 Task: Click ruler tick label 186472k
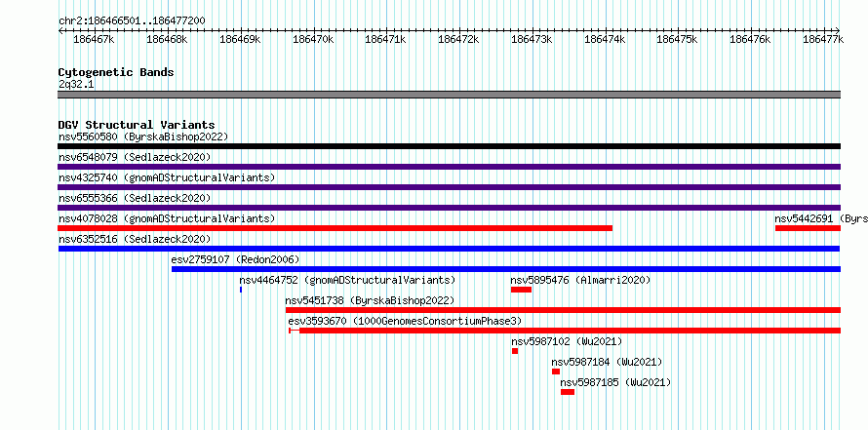click(x=458, y=39)
